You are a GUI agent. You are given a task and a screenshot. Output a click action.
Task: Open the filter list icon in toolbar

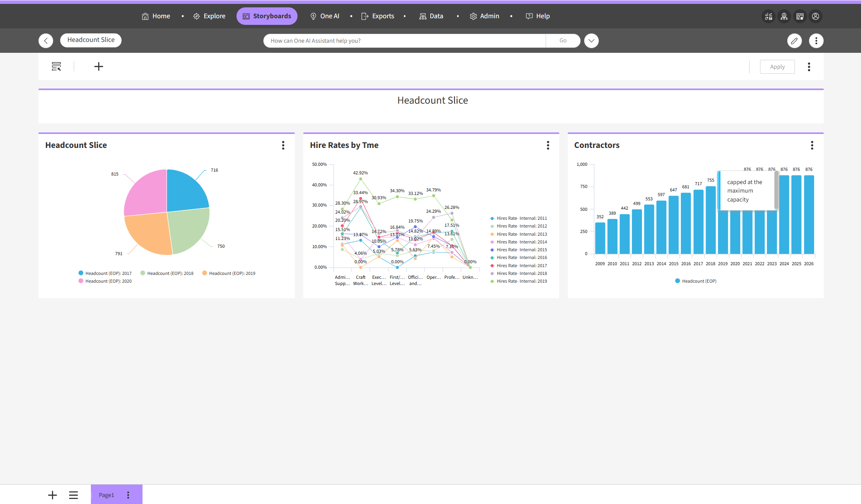tap(56, 66)
